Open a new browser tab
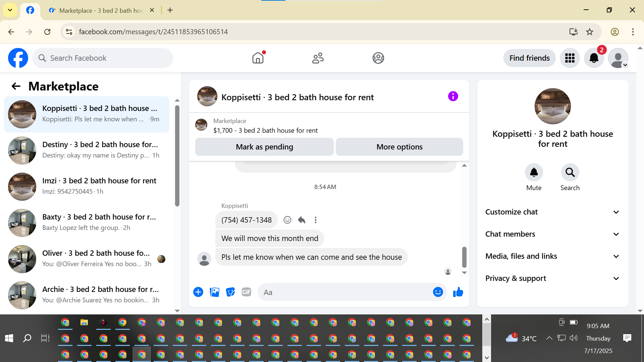The height and width of the screenshot is (362, 644). 170,10
